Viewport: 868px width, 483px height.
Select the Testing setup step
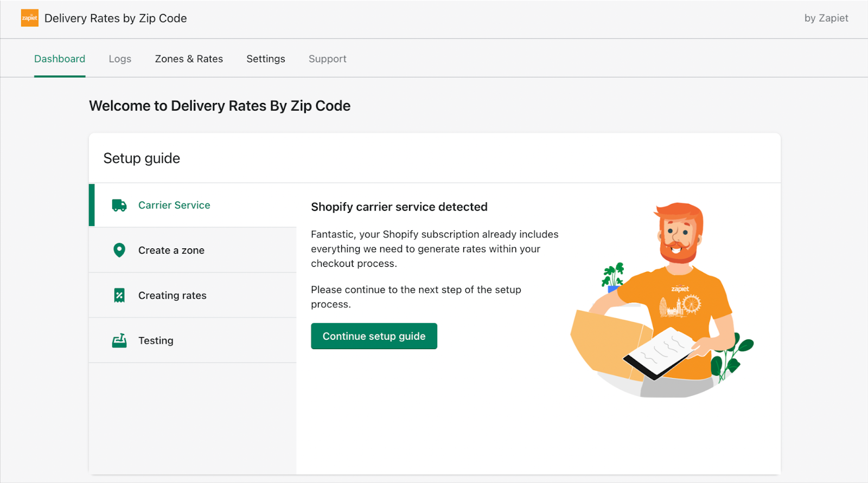click(x=193, y=340)
